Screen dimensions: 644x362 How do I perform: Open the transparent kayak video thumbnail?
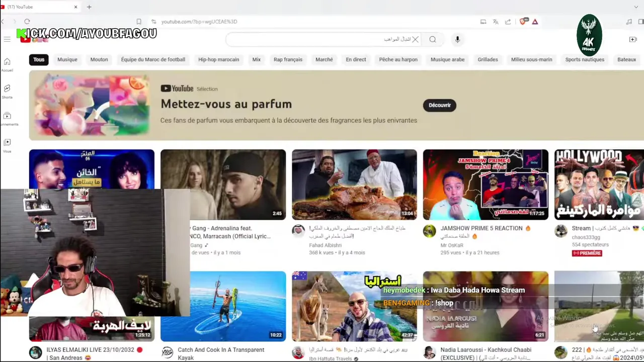coord(223,306)
